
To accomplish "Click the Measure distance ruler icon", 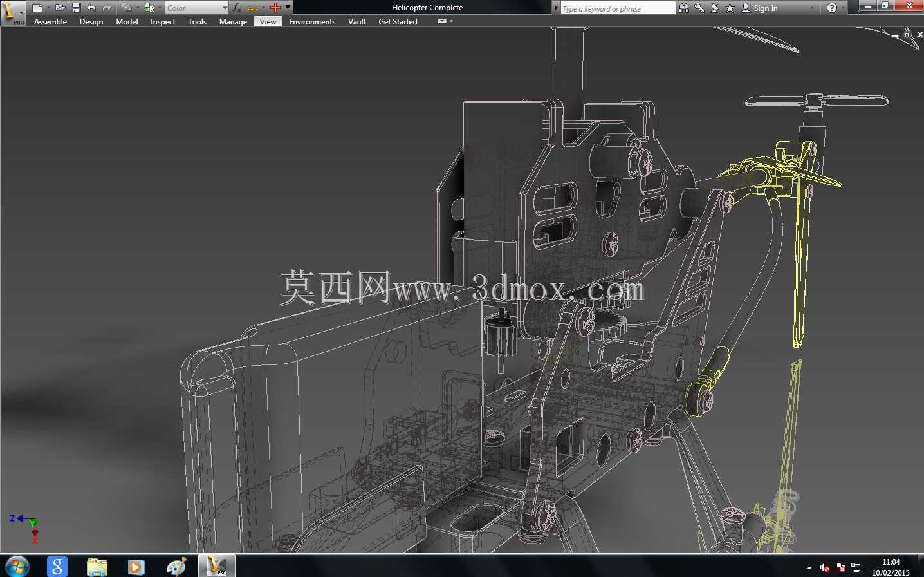I will click(x=253, y=8).
